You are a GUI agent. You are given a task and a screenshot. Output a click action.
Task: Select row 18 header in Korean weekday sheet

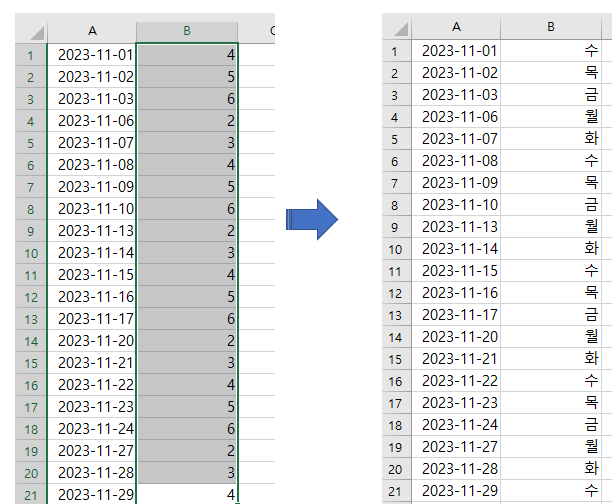pos(397,425)
